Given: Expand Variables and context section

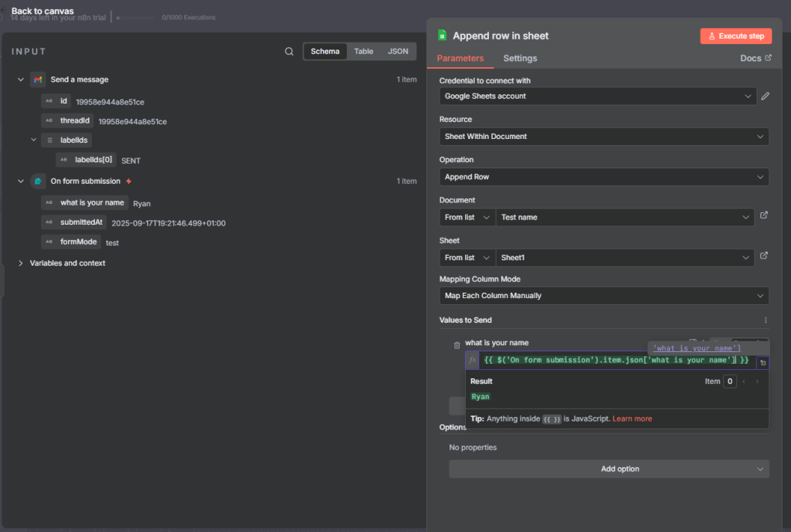Looking at the screenshot, I should (21, 263).
